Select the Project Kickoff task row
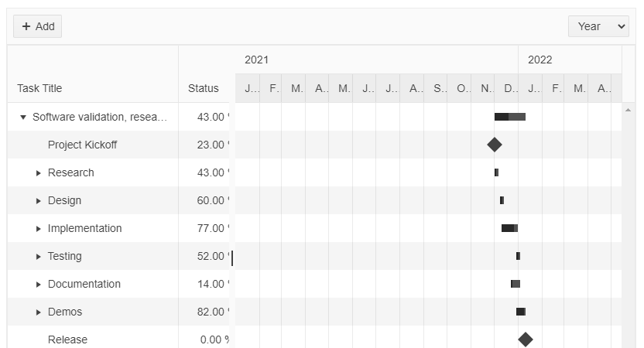The width and height of the screenshot is (644, 348). pyautogui.click(x=82, y=145)
